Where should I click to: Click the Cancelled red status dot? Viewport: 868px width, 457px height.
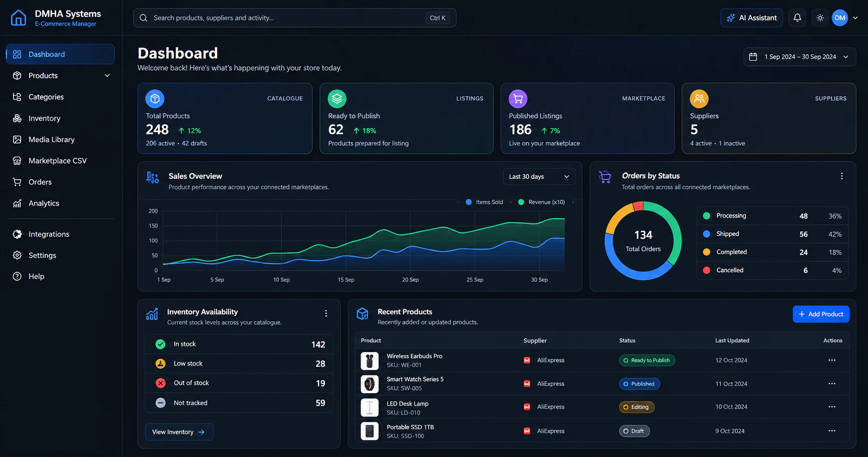706,270
